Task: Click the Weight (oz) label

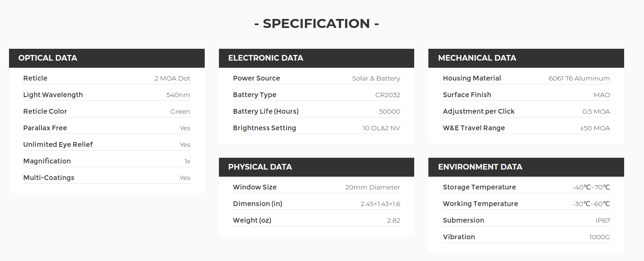Action: [x=252, y=220]
